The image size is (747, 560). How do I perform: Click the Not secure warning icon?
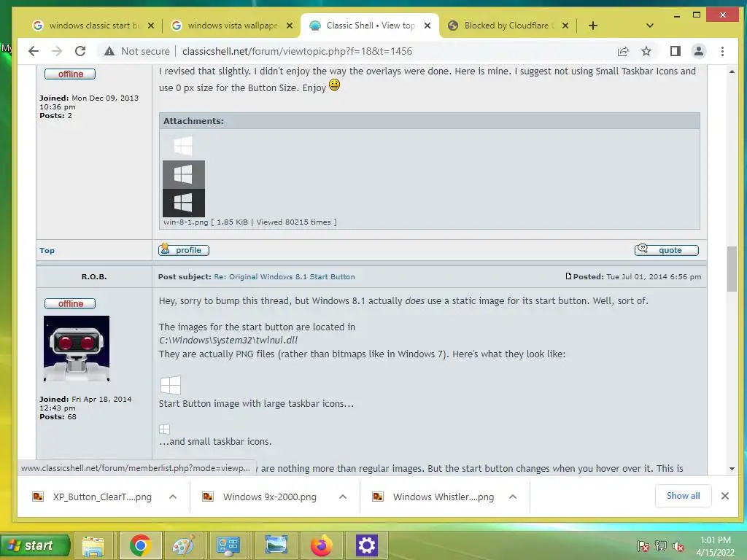point(109,51)
